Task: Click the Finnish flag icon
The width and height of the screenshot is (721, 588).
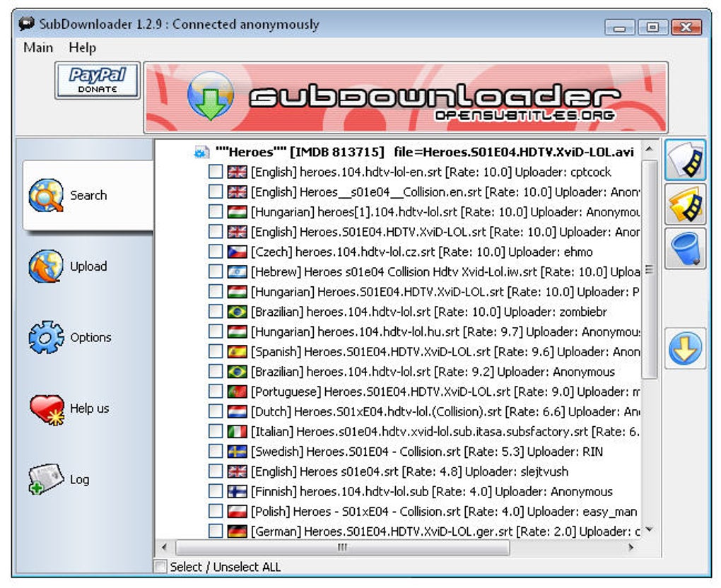Action: (x=238, y=491)
